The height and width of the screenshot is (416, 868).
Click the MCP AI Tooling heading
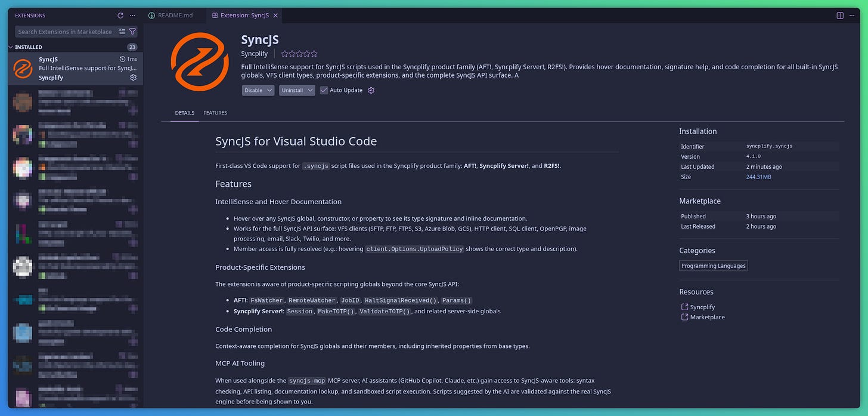coord(240,363)
